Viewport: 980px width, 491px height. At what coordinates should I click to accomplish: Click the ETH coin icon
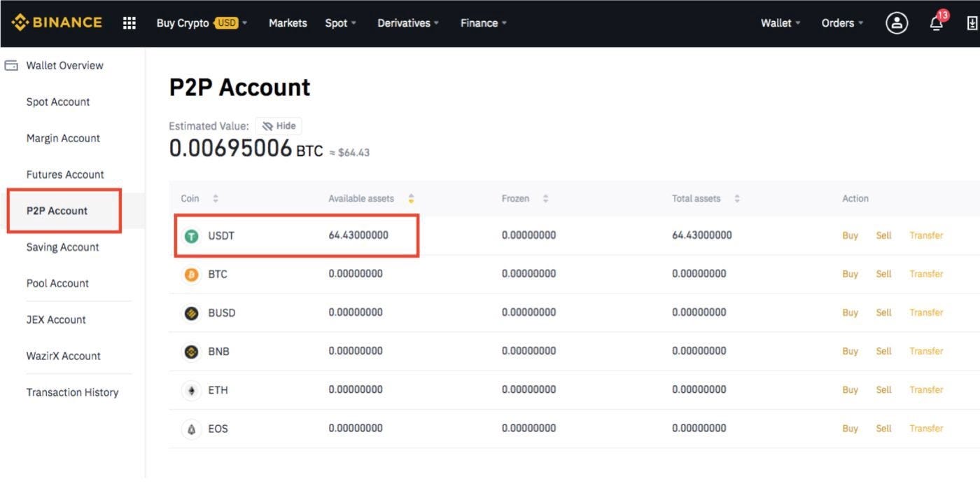point(191,390)
